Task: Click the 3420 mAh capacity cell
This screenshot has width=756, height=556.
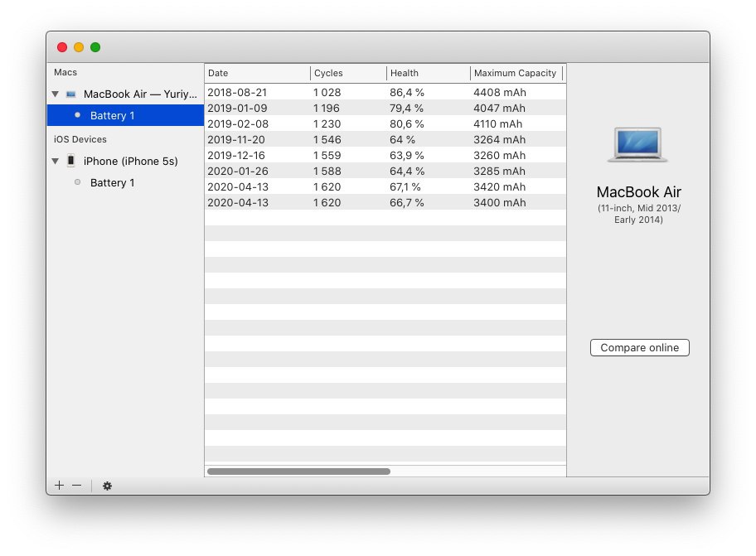Action: click(x=499, y=187)
